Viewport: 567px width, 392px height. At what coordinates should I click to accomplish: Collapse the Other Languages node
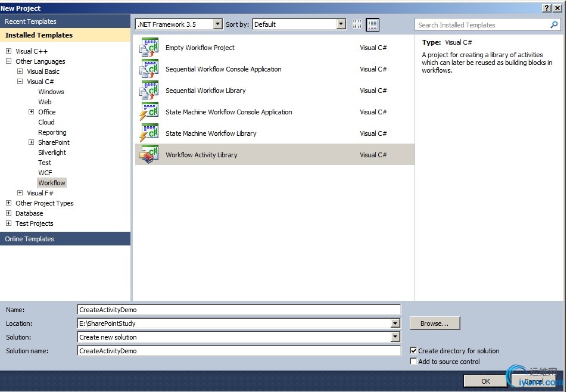[9, 61]
